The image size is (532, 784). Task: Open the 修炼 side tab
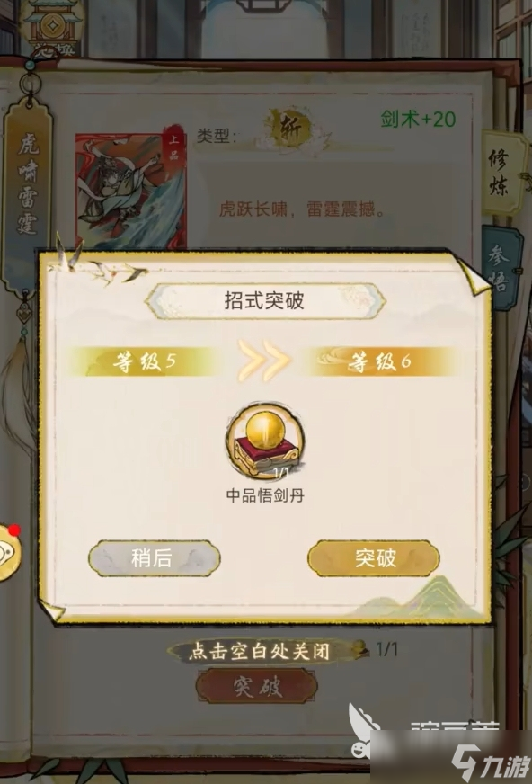[501, 173]
